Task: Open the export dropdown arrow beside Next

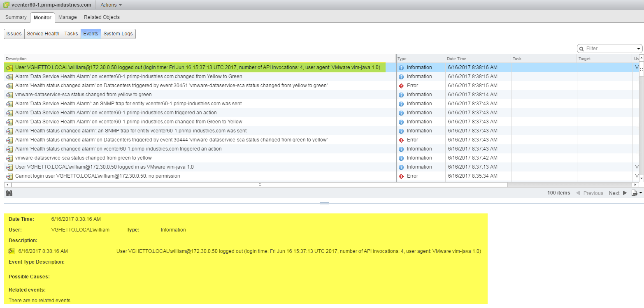Action: pyautogui.click(x=640, y=193)
